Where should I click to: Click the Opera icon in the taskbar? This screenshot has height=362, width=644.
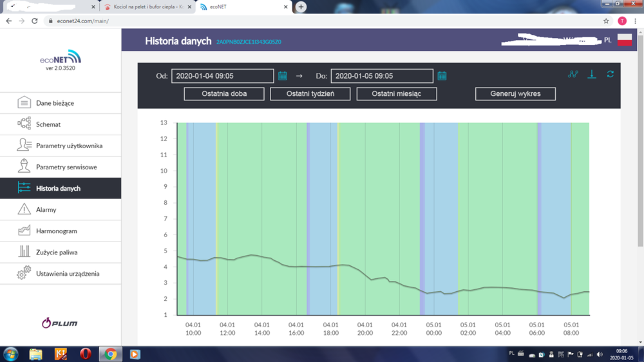[x=86, y=354]
